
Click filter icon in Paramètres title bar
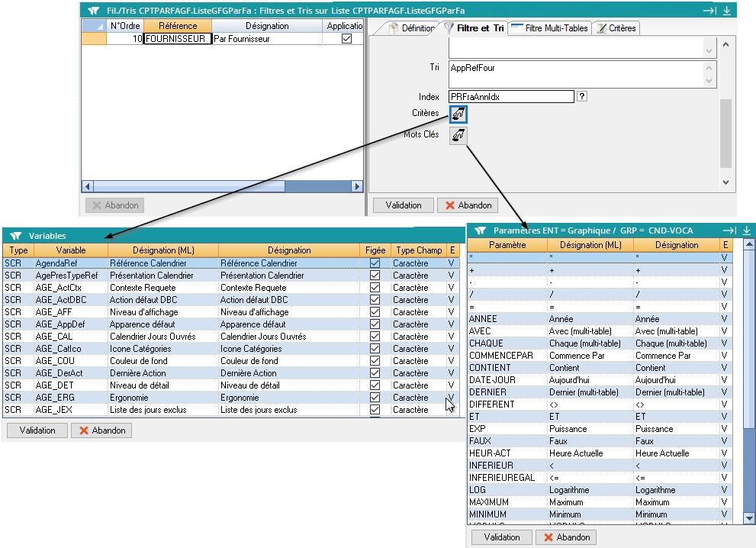tap(480, 230)
